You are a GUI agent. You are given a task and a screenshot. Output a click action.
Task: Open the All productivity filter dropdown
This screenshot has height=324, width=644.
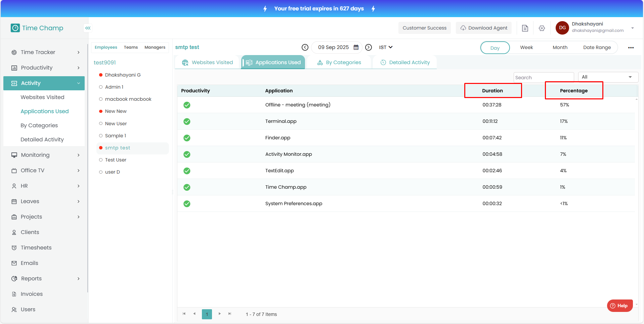[608, 77]
